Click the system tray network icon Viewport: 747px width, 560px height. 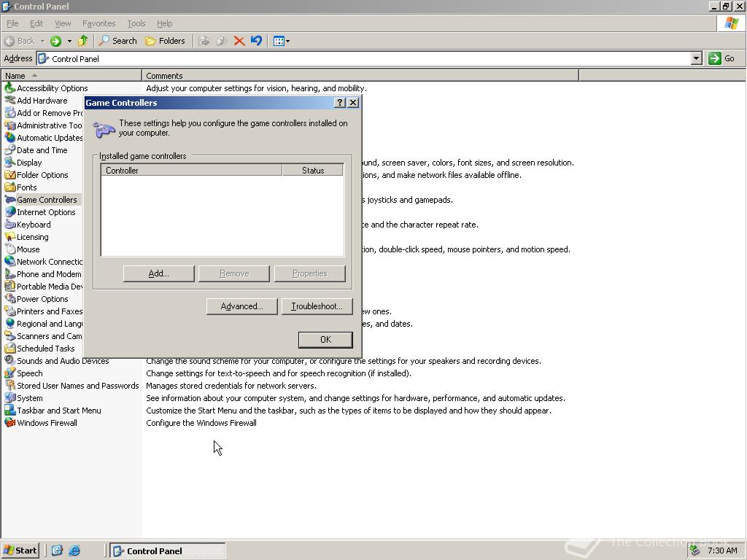coord(695,551)
